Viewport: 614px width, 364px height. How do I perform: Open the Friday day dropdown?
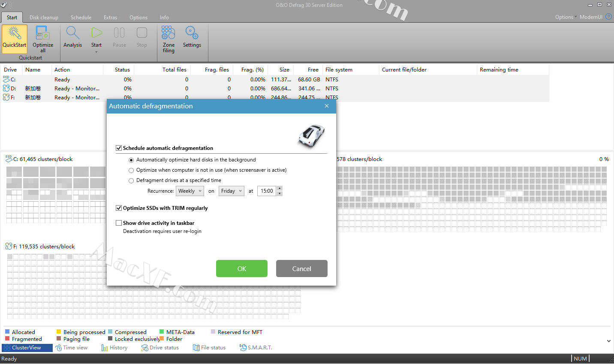click(231, 191)
